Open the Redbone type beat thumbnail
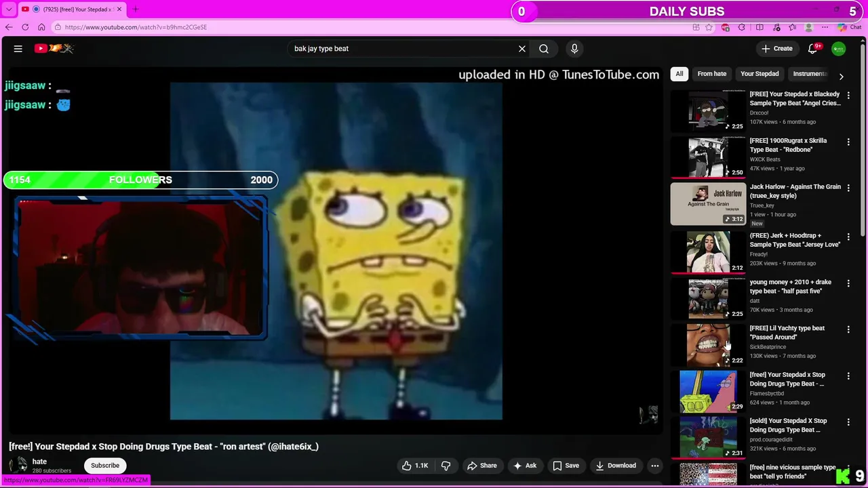868x488 pixels. pos(708,157)
